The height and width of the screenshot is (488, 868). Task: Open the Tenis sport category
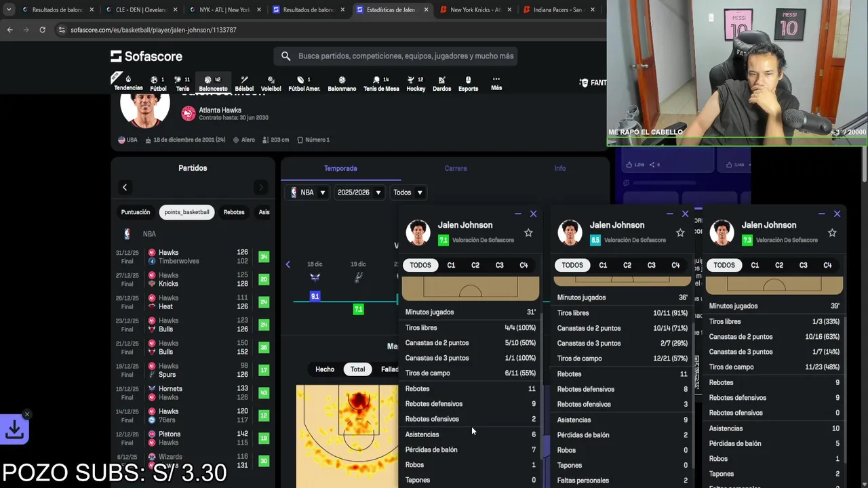click(182, 83)
